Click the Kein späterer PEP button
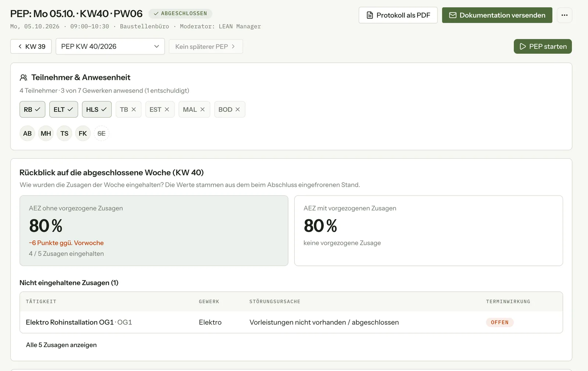Viewport: 588px width, 371px height. pos(205,46)
